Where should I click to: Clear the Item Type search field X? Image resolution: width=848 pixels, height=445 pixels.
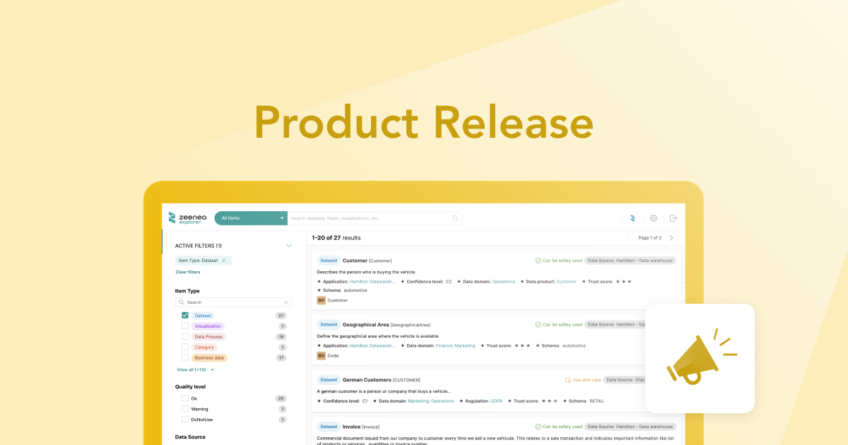(285, 302)
